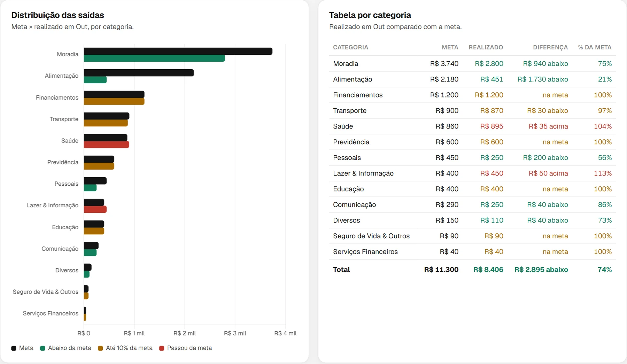Click R$ 2.895 abaixo total difference
The height and width of the screenshot is (364, 627).
(x=541, y=270)
